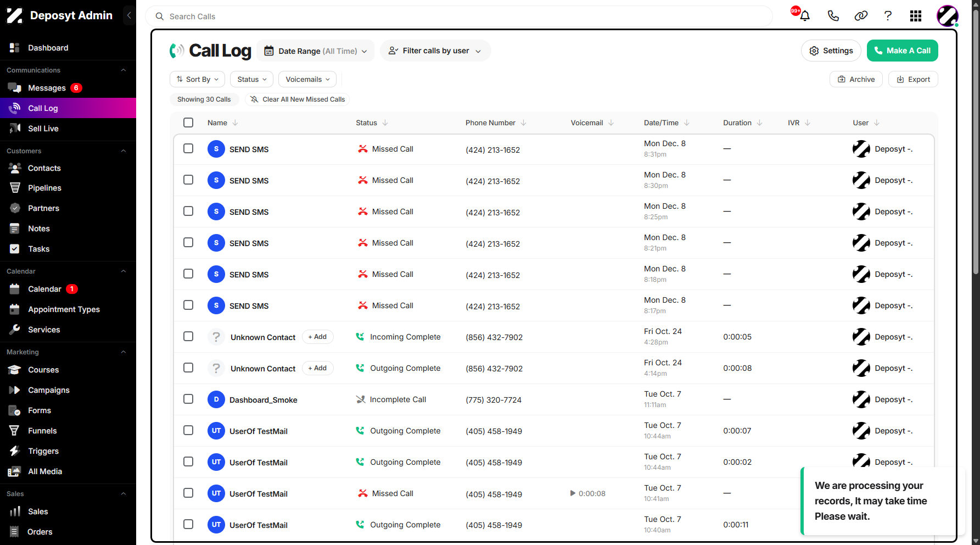This screenshot has width=980, height=545.
Task: Open the help question mark icon
Action: pos(888,16)
